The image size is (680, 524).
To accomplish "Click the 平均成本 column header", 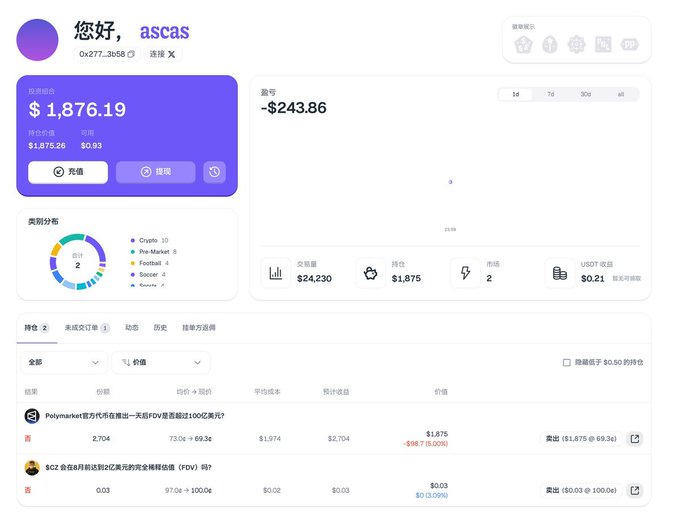I will pyautogui.click(x=267, y=392).
